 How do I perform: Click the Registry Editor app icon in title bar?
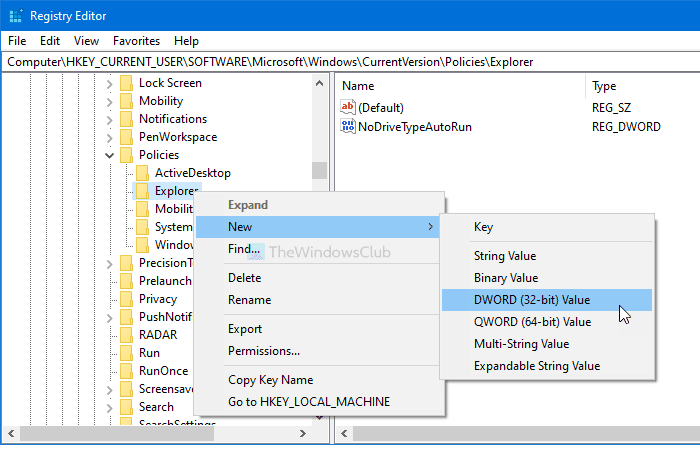point(15,15)
